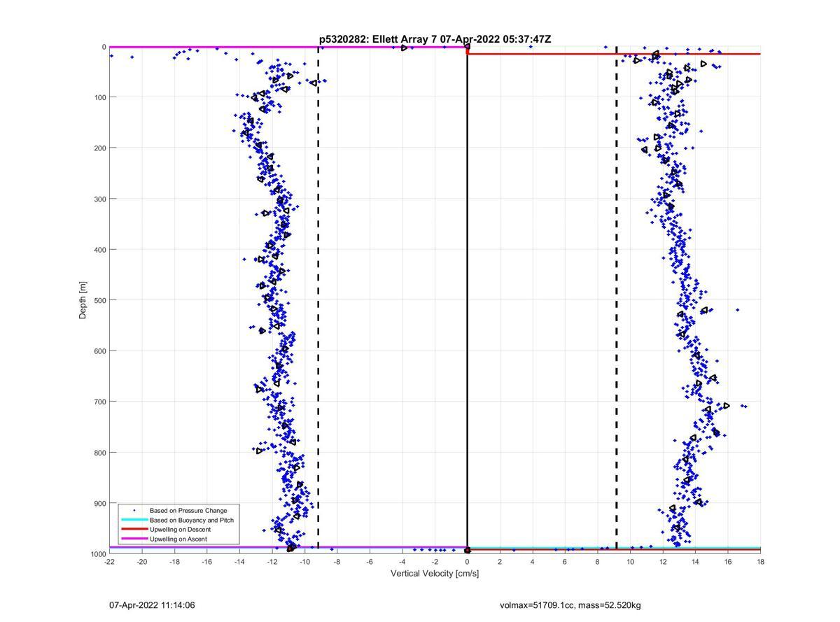The height and width of the screenshot is (622, 840).
Task: Click x-axis tick label '-14'
Action: 239,561
